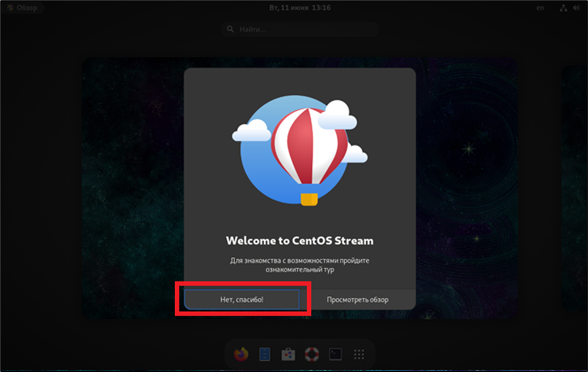Launch Terminal from the dock
Screen dimensions: 588x372
(x=335, y=354)
